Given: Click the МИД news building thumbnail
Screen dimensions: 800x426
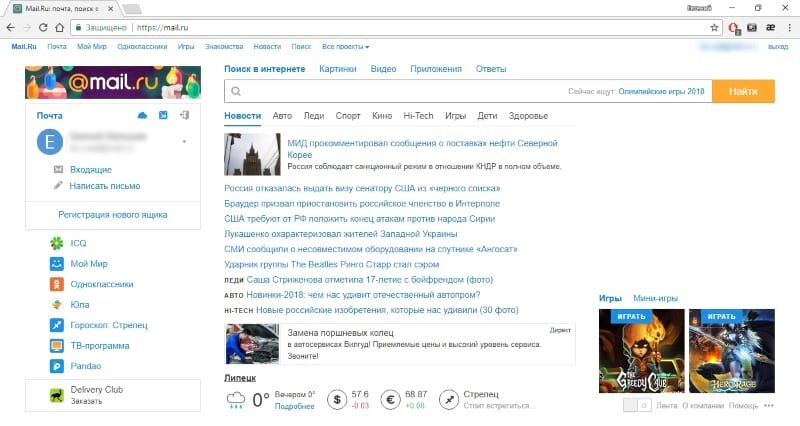Looking at the screenshot, I should tap(253, 154).
